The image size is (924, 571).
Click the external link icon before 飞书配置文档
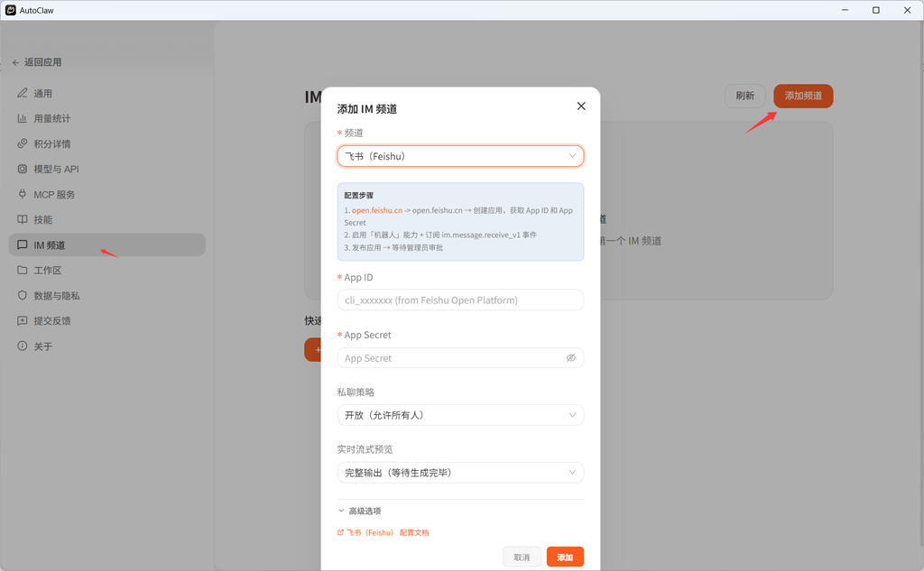[340, 533]
